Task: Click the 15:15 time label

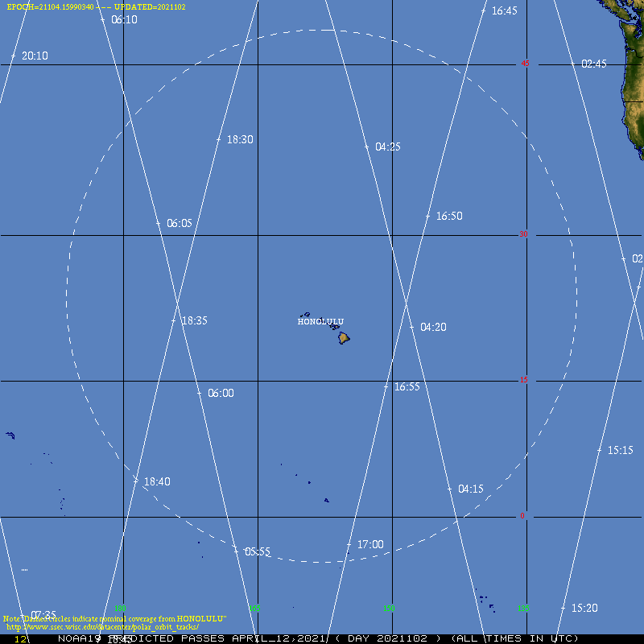Action: (620, 451)
